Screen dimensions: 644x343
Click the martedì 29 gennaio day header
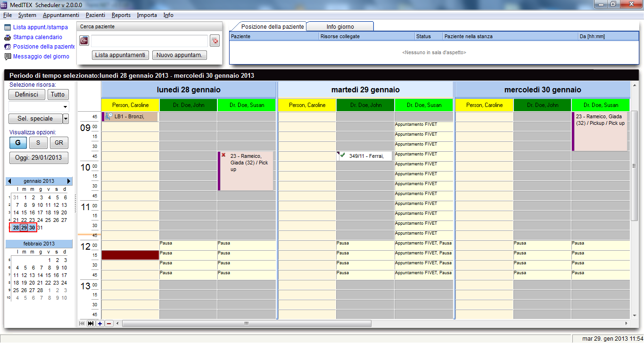pos(365,90)
